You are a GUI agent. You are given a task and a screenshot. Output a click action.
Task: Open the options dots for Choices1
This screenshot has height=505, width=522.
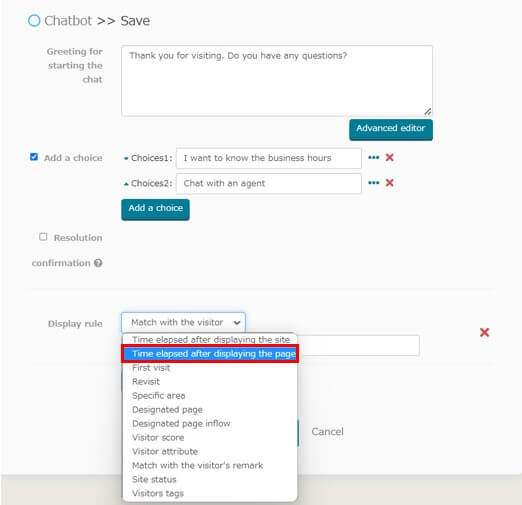tap(373, 157)
